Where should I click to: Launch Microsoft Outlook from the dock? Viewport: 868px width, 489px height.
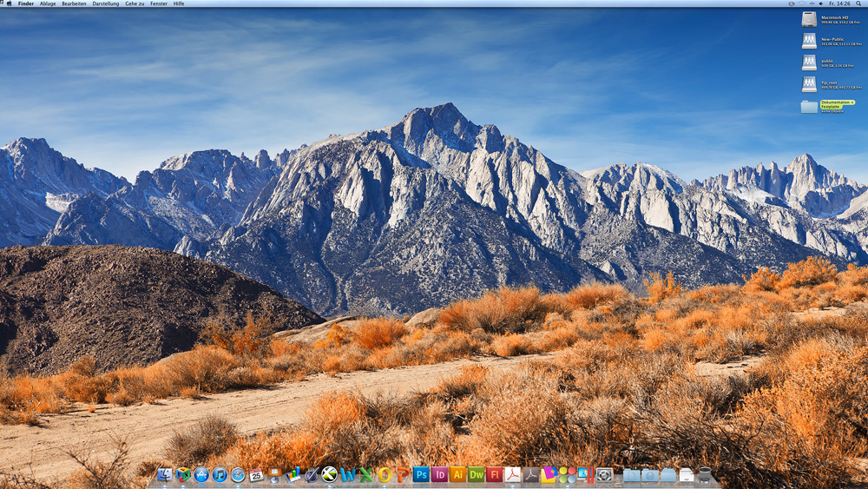tap(385, 474)
